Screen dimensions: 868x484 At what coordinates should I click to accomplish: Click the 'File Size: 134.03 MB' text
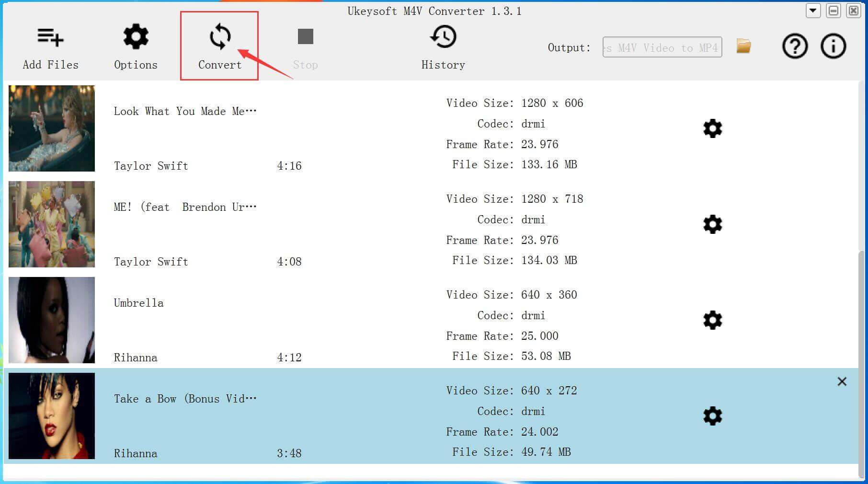[514, 260]
